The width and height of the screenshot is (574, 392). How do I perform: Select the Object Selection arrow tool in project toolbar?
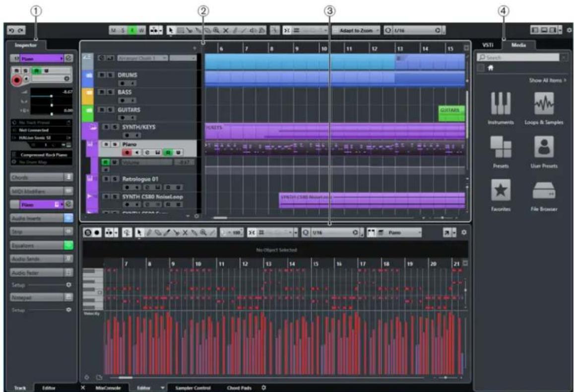[x=171, y=30]
